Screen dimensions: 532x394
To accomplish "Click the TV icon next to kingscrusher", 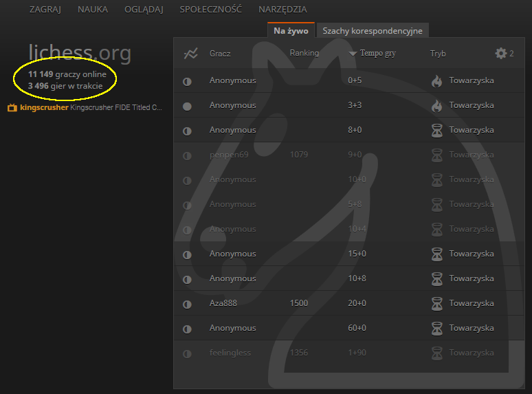I will click(12, 107).
